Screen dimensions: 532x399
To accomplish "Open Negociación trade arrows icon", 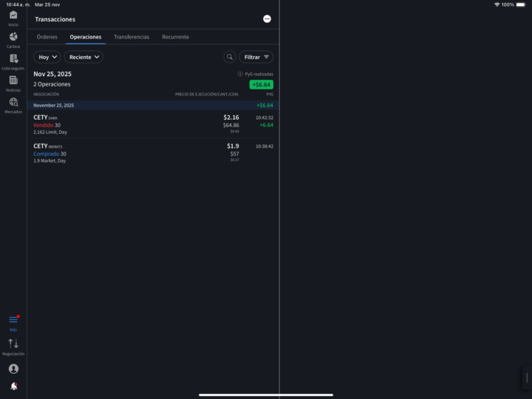I will 13,344.
